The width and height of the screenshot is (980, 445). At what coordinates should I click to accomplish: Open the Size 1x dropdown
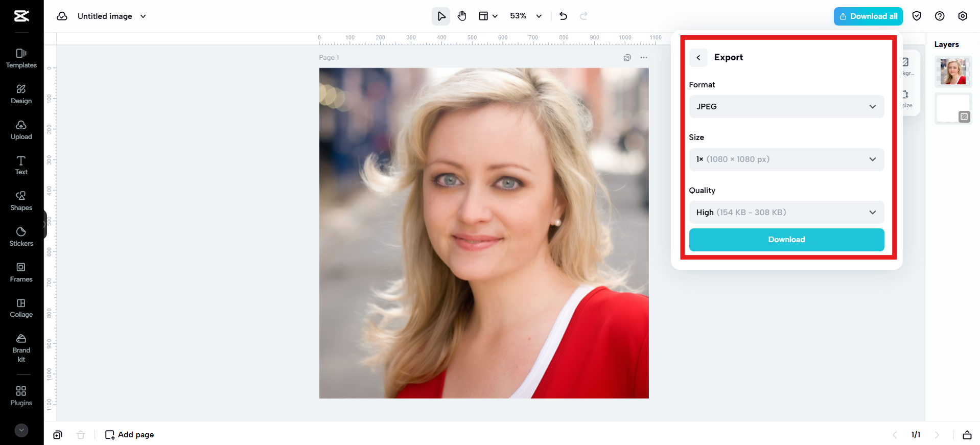point(786,159)
